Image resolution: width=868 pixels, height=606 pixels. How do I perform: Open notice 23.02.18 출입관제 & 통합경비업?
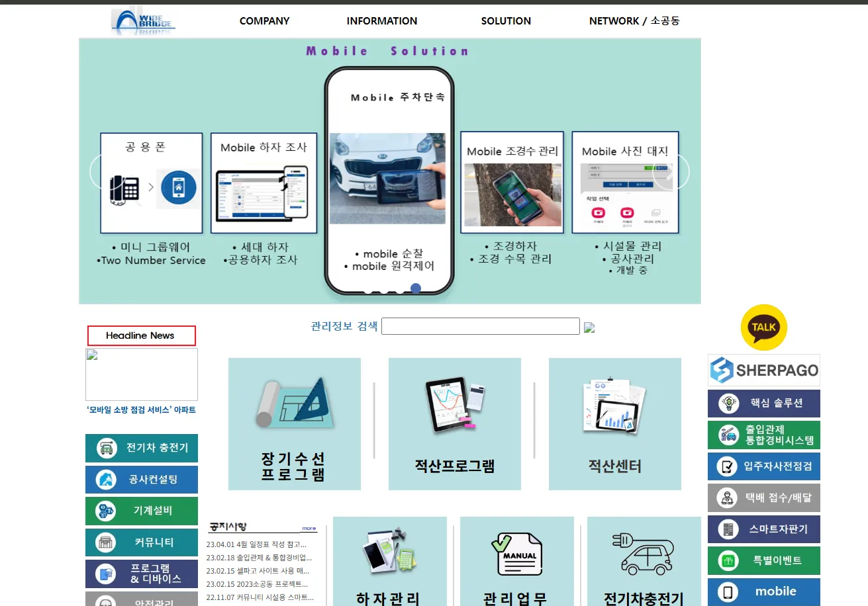[x=259, y=558]
